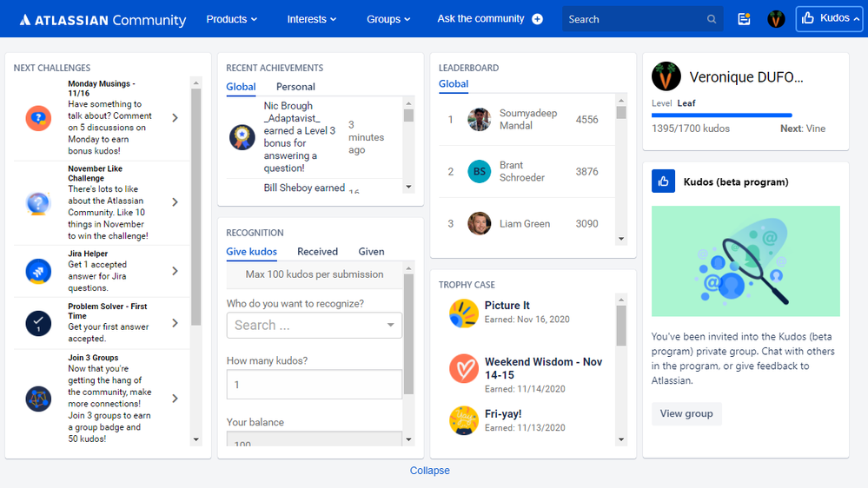Open the notifications feed icon
This screenshot has height=488, width=868.
(x=744, y=19)
